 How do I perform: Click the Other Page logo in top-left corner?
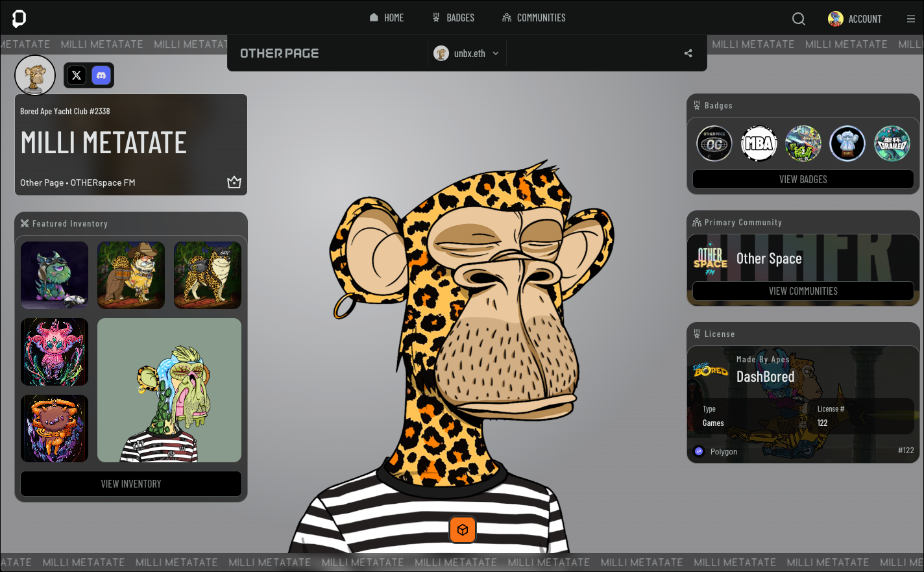pos(19,18)
